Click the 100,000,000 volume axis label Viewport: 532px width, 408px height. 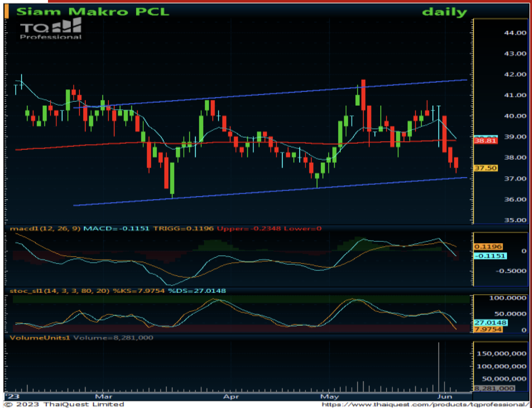coord(502,367)
